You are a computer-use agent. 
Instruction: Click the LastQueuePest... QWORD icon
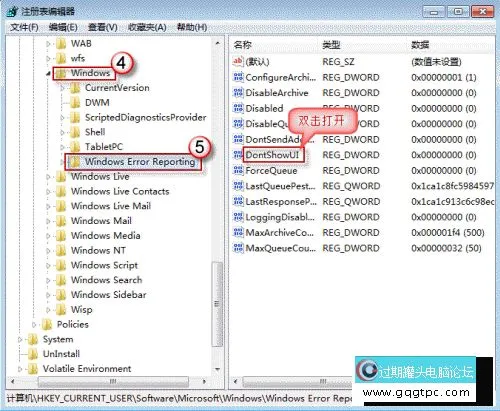pyautogui.click(x=238, y=186)
